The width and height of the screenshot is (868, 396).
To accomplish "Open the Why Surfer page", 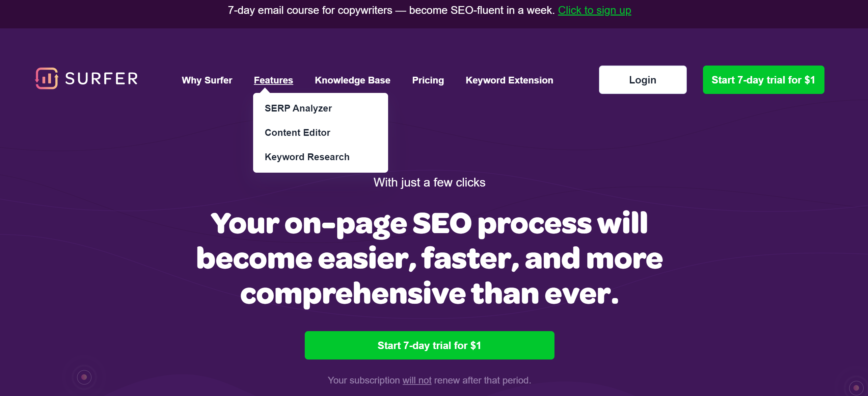I will [207, 80].
